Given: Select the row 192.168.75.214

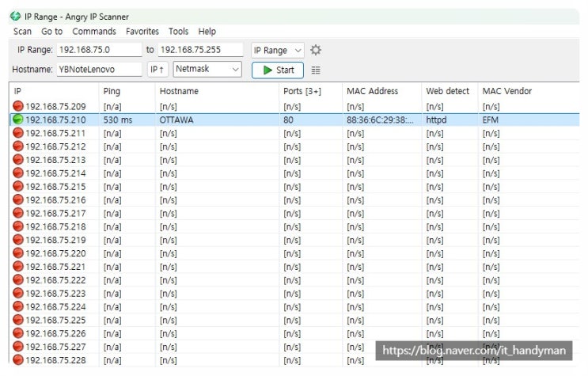Looking at the screenshot, I should pos(294,173).
